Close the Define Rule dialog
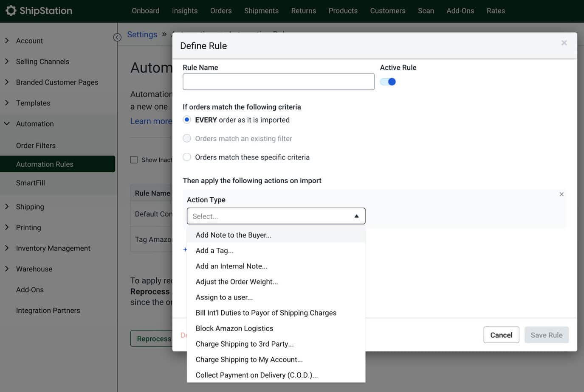Screen dimensions: 584x392 (564, 43)
